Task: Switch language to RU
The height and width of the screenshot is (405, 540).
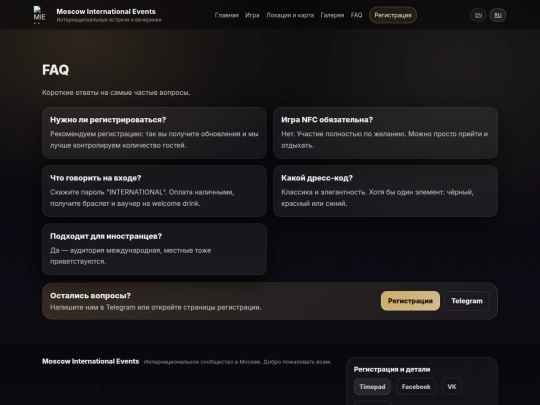Action: [x=498, y=15]
